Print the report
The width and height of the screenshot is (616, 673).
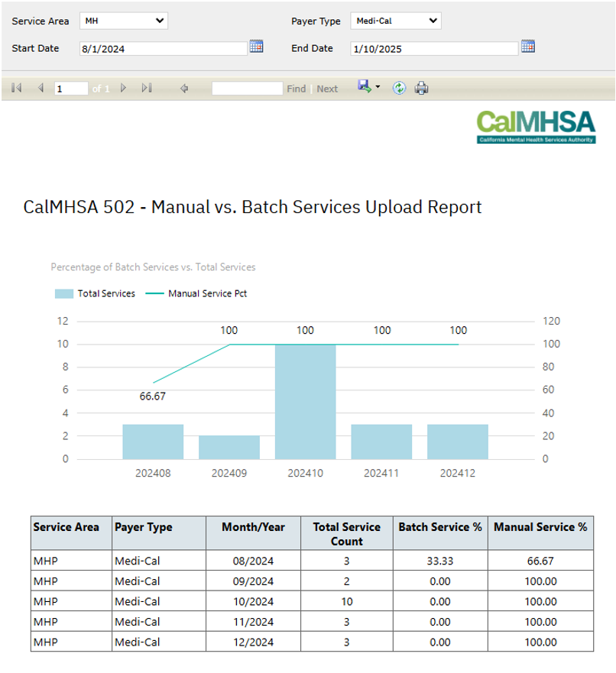click(x=422, y=88)
